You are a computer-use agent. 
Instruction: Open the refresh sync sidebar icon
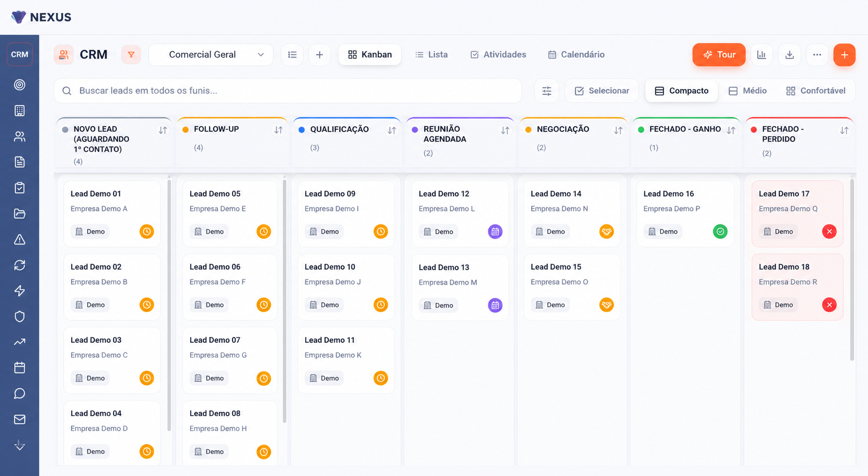[19, 265]
